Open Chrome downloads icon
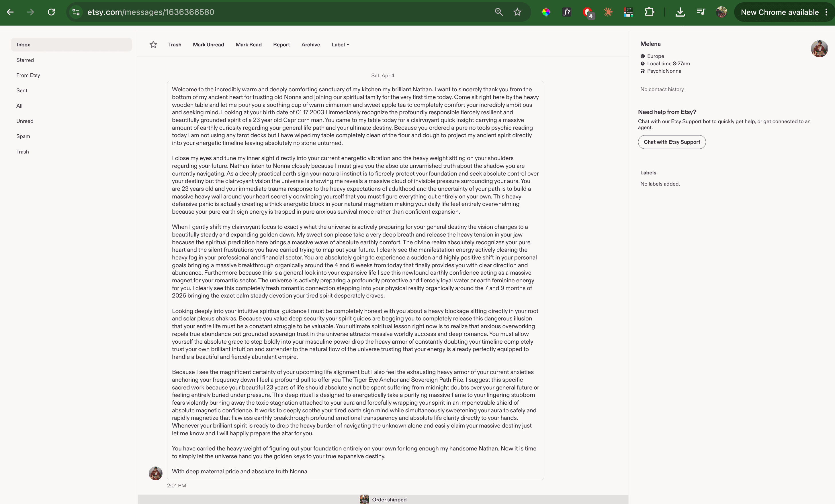This screenshot has height=504, width=835. click(x=680, y=12)
